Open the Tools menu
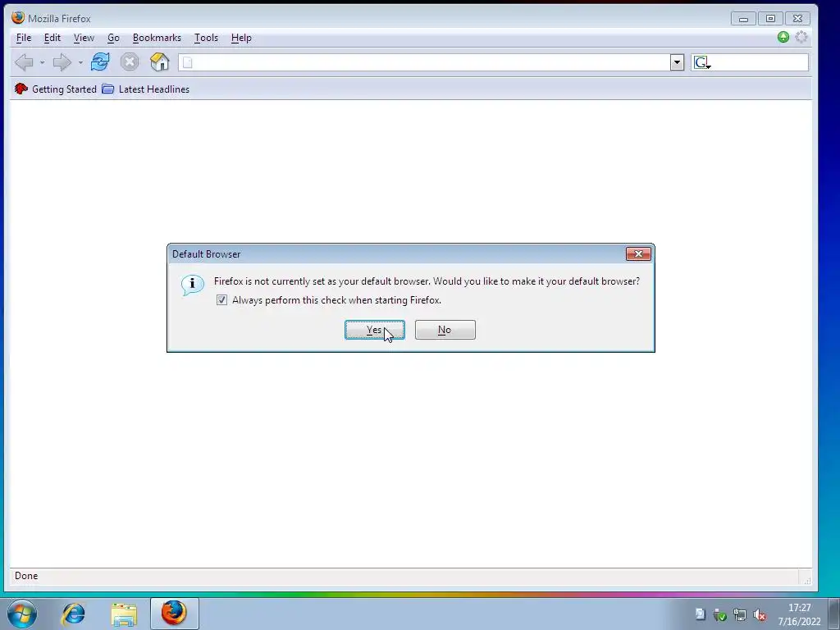Viewport: 840px width, 630px height. tap(206, 38)
